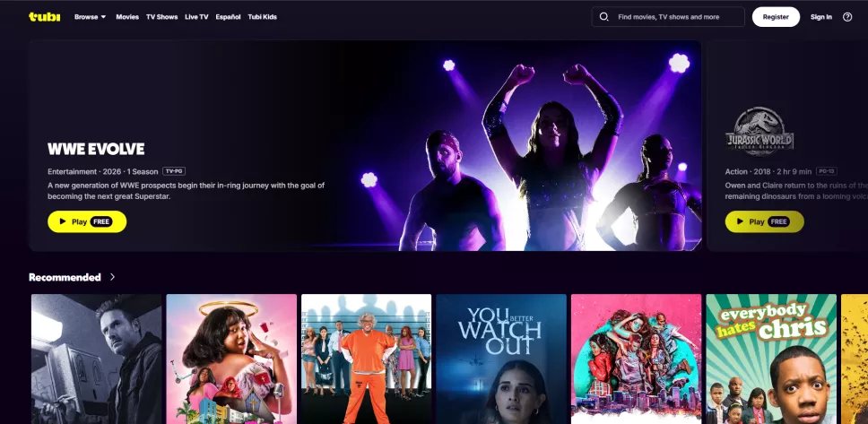Open the orange jumpsuit lineup movie poster
The image size is (868, 424).
pyautogui.click(x=366, y=359)
